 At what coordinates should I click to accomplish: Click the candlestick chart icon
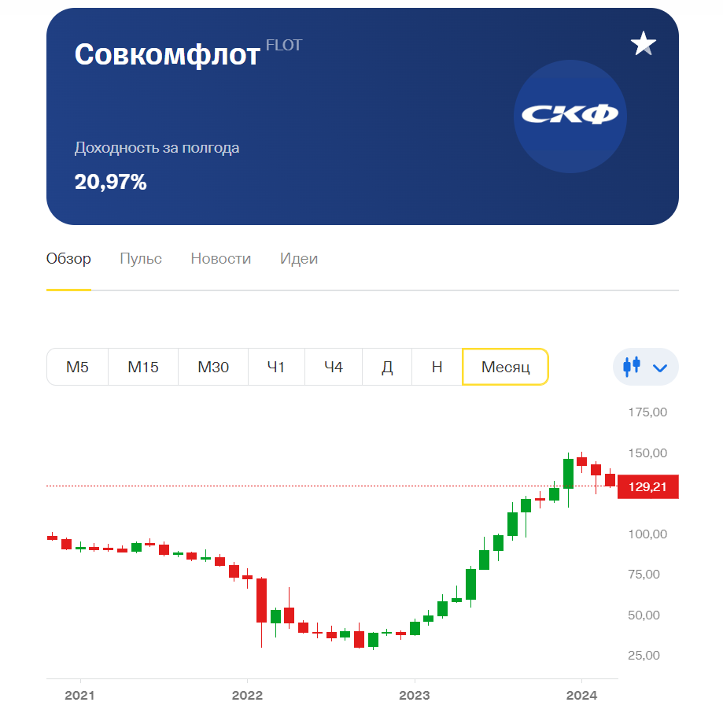coord(632,367)
